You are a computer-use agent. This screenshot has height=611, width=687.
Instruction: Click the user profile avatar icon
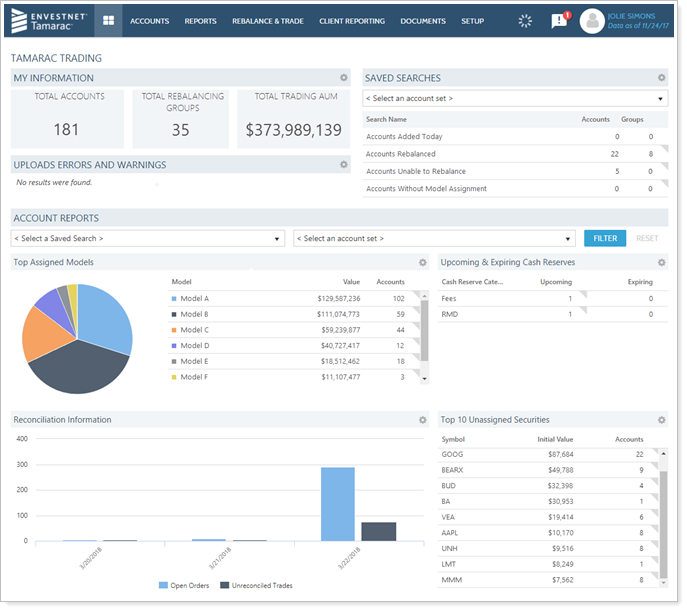tap(592, 21)
